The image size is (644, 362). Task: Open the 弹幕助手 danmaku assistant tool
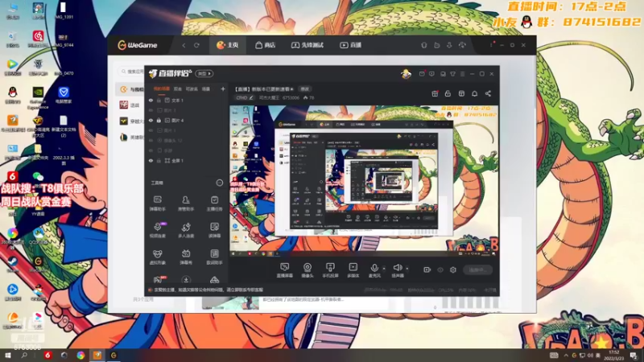coord(157,203)
